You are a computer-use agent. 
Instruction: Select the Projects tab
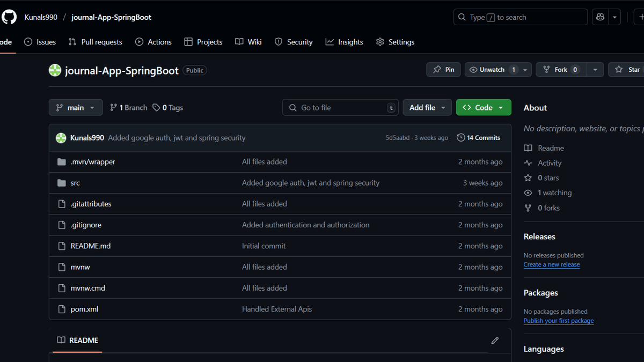[x=203, y=42]
